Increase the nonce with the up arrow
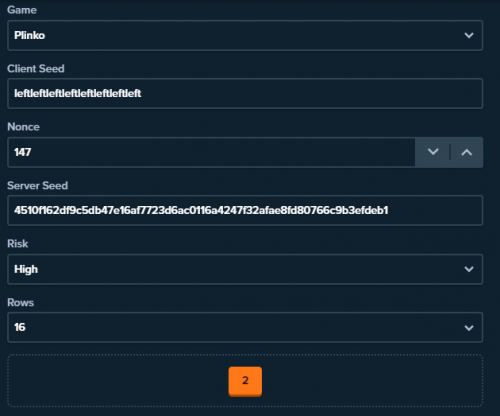Image resolution: width=500 pixels, height=416 pixels. click(467, 152)
